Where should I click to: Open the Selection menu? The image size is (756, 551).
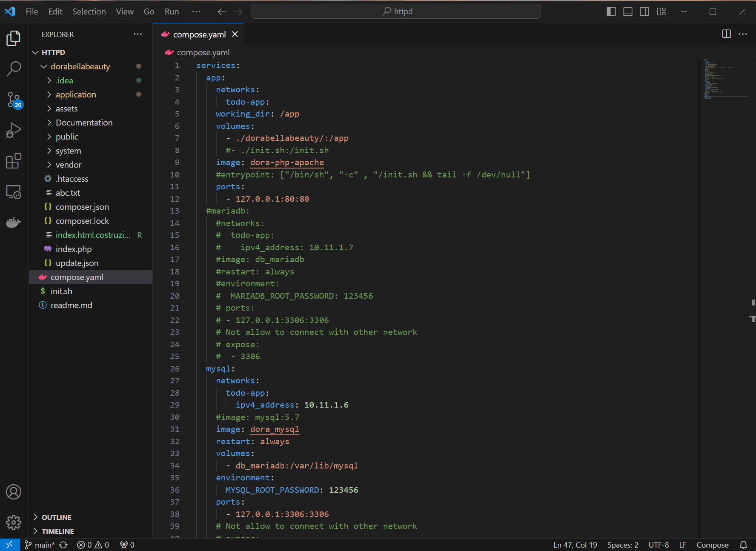pos(89,11)
